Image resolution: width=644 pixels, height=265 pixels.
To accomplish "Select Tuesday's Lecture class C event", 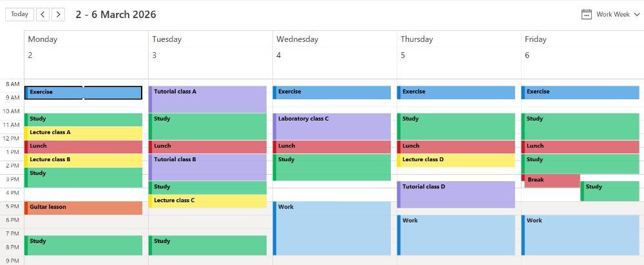I will pos(207,201).
